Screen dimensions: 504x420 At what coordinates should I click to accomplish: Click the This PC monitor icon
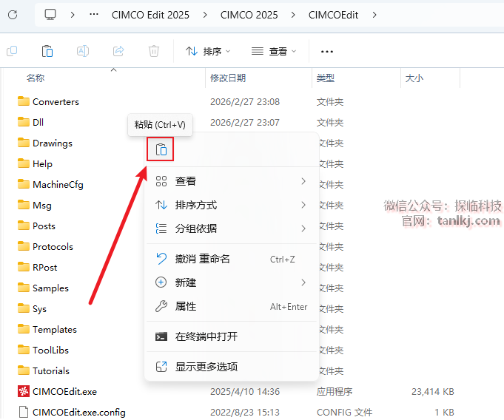pyautogui.click(x=50, y=15)
